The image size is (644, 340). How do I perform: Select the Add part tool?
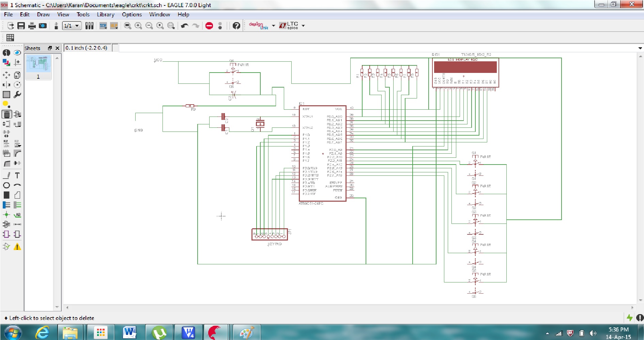coord(17,114)
